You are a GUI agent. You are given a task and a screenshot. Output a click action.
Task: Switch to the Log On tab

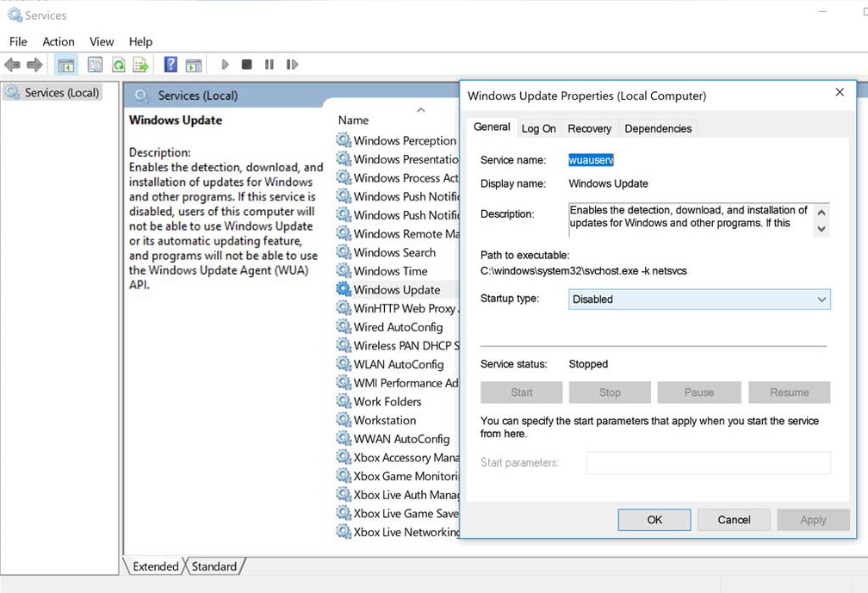539,128
